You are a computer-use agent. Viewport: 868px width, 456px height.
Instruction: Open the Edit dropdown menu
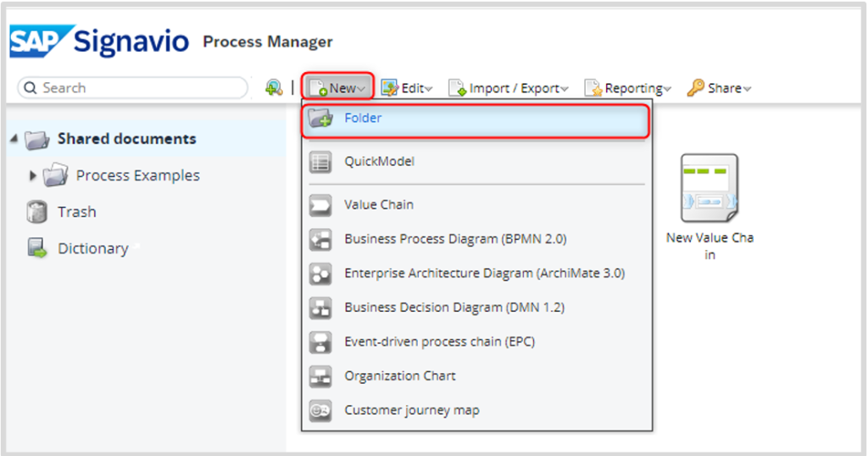click(x=407, y=88)
